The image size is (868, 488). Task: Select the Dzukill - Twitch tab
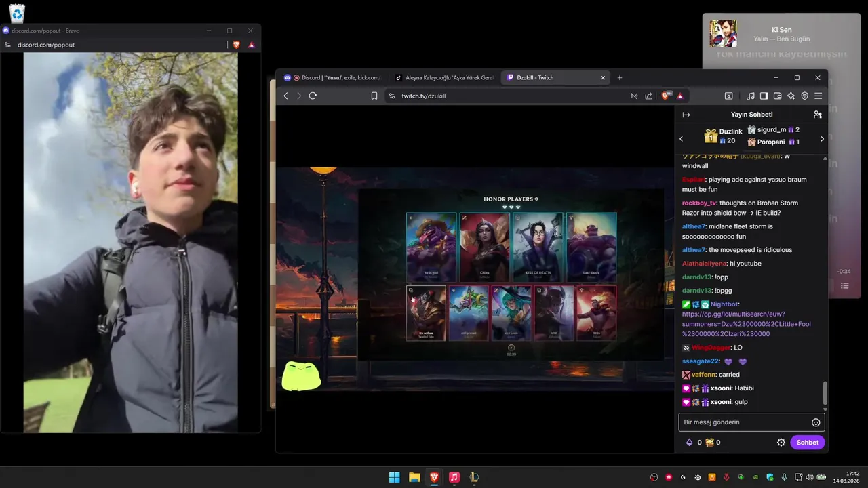click(555, 78)
